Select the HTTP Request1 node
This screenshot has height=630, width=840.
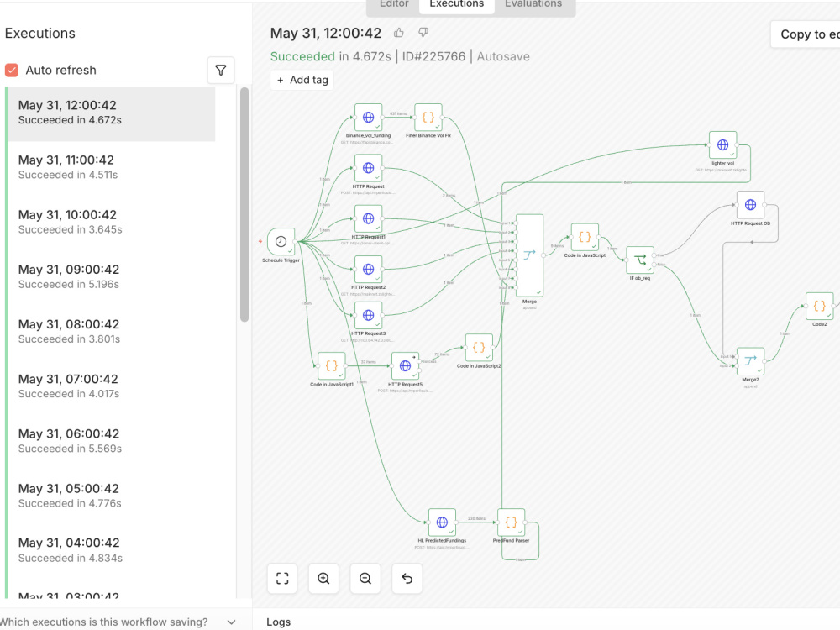point(369,218)
